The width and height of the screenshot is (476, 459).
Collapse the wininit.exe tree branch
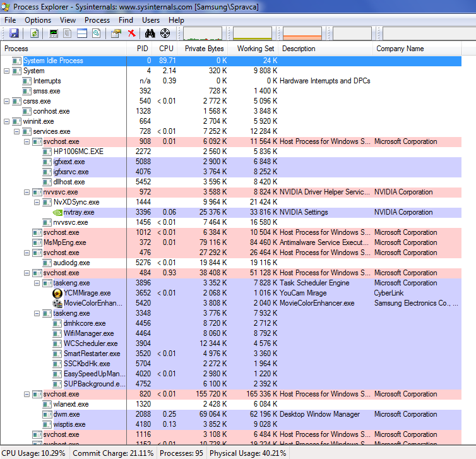7,121
